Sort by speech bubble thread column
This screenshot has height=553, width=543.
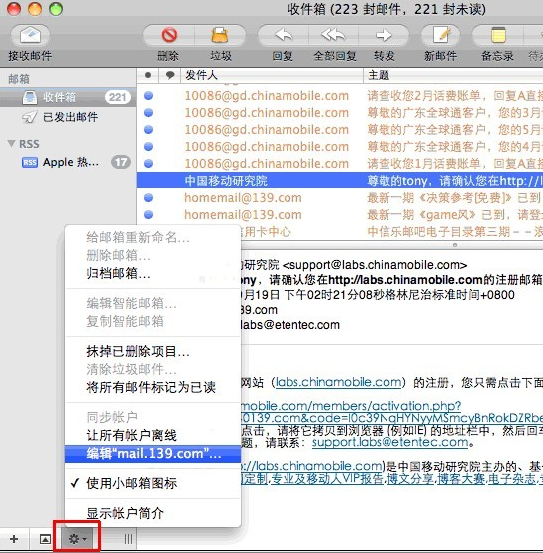point(170,75)
